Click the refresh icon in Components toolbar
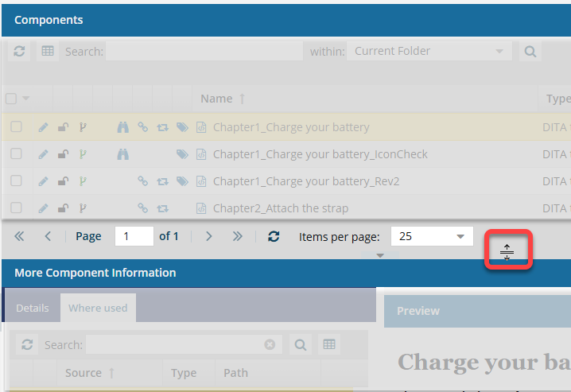 tap(19, 51)
